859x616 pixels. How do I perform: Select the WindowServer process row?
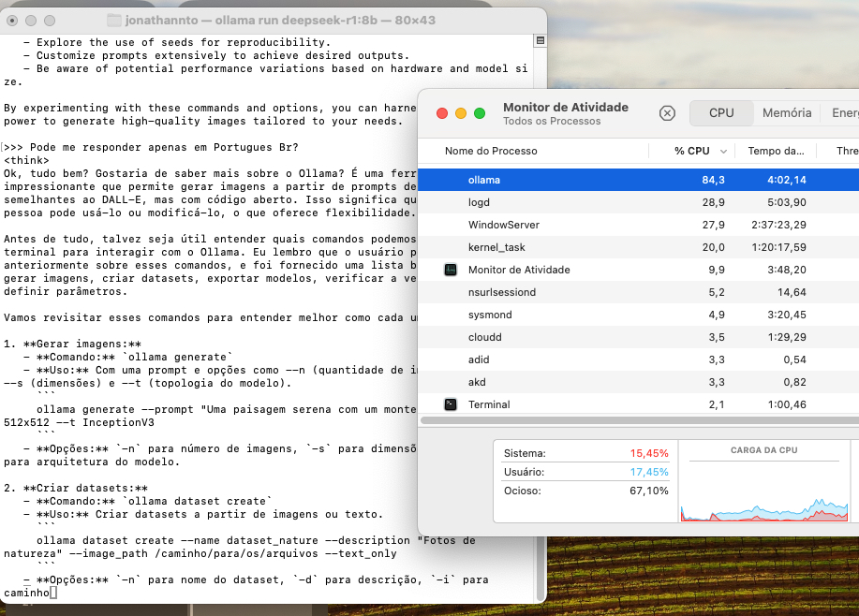click(637, 225)
